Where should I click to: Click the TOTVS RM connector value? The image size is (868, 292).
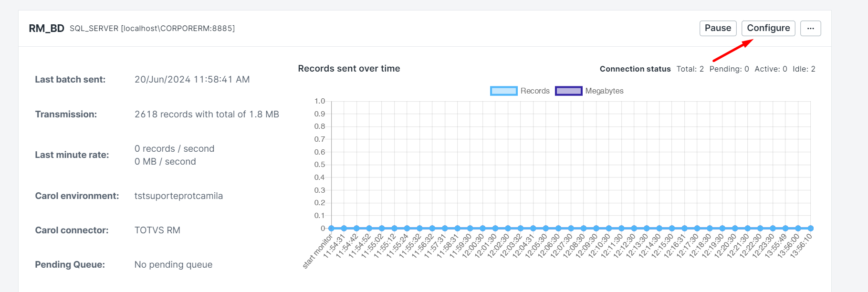[157, 230]
